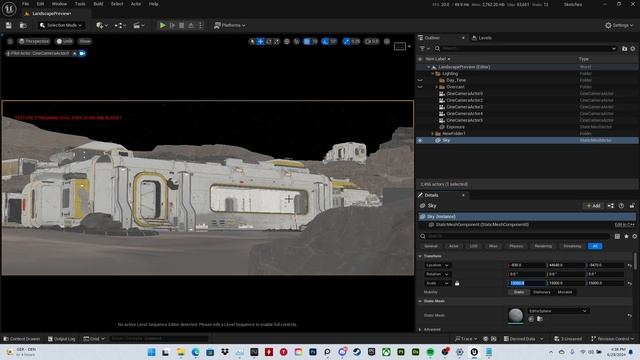Open the Content Drawer
Screen dimensions: 640x360
(x=22, y=339)
